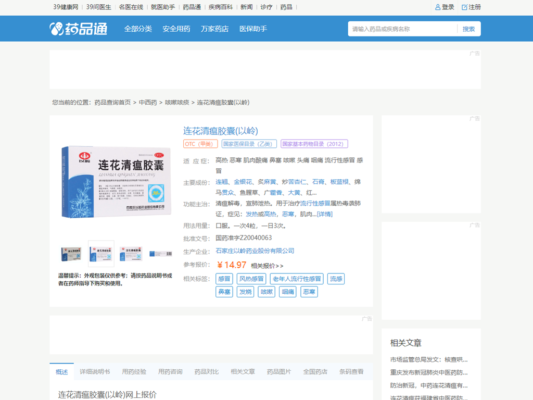Open 新闻 in the top bar
533x400 pixels.
pos(246,7)
